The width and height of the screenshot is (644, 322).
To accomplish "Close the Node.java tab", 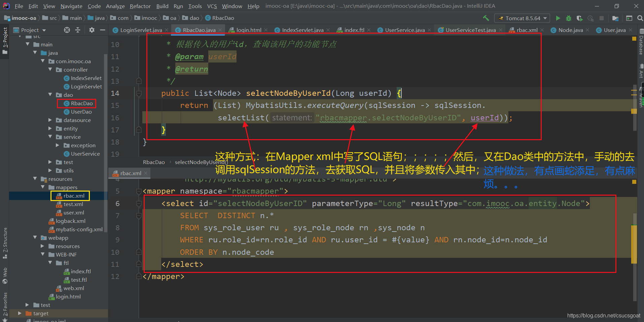I will (587, 30).
